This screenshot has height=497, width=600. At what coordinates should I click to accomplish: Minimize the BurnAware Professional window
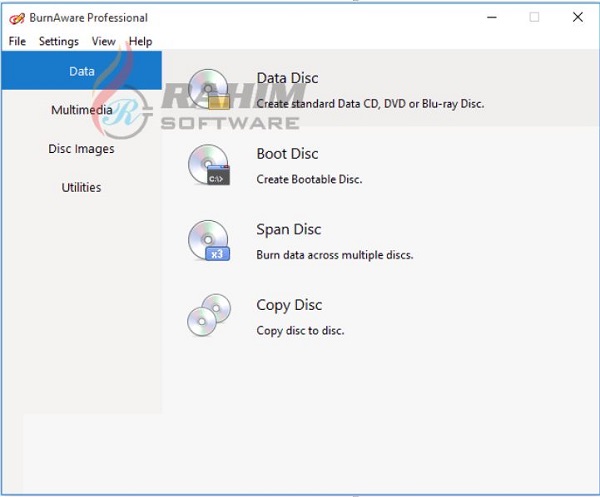[492, 17]
